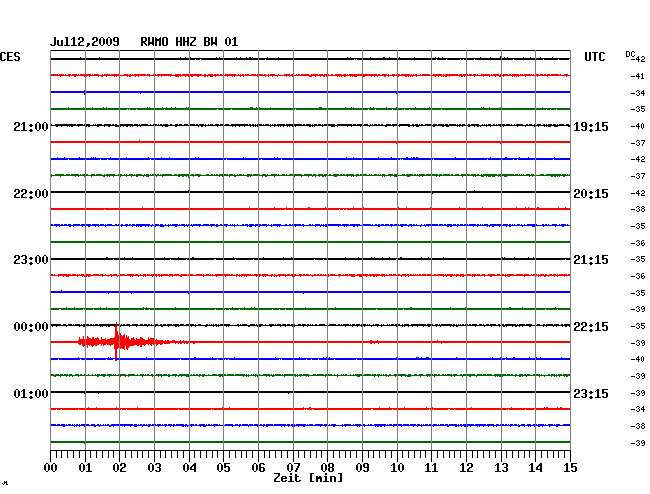Click the 23:15 UTC time label
The width and height of the screenshot is (650, 494).
(x=591, y=393)
